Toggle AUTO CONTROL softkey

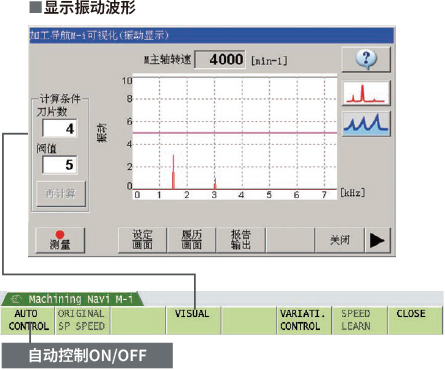28,320
